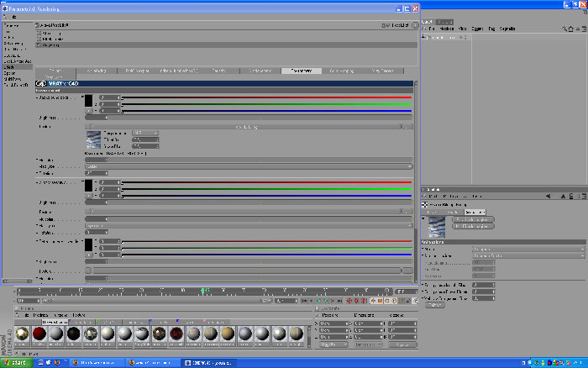Click the green play forward button
Viewport: 588px width, 368px height.
tap(326, 301)
